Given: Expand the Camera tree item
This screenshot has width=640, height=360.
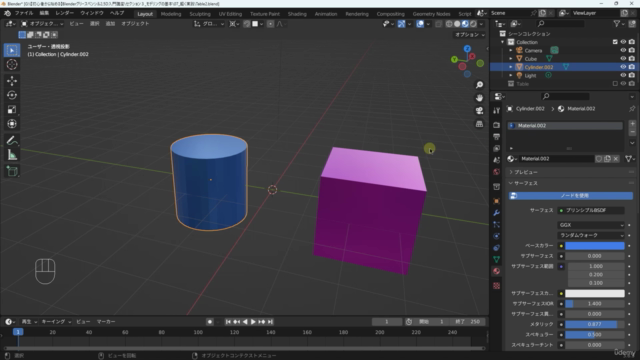Looking at the screenshot, I should coord(511,50).
